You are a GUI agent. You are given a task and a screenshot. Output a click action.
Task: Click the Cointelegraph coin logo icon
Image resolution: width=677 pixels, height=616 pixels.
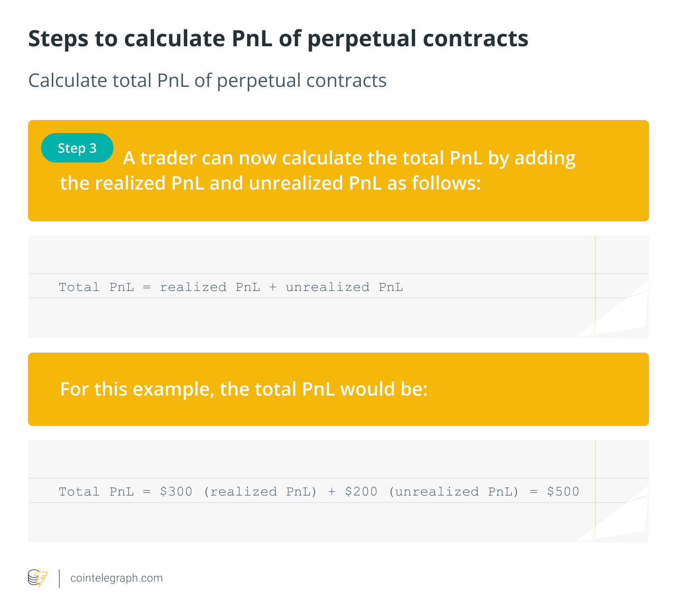(x=37, y=578)
